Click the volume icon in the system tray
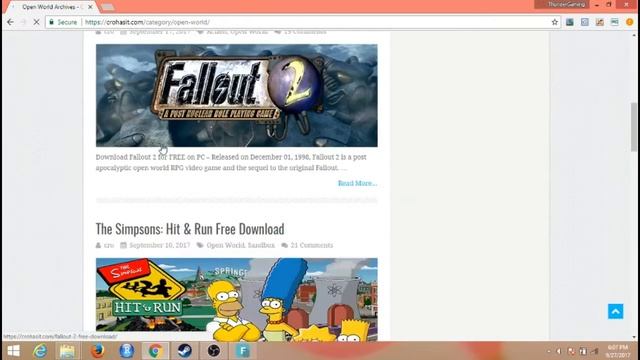640x360 pixels. 559,351
